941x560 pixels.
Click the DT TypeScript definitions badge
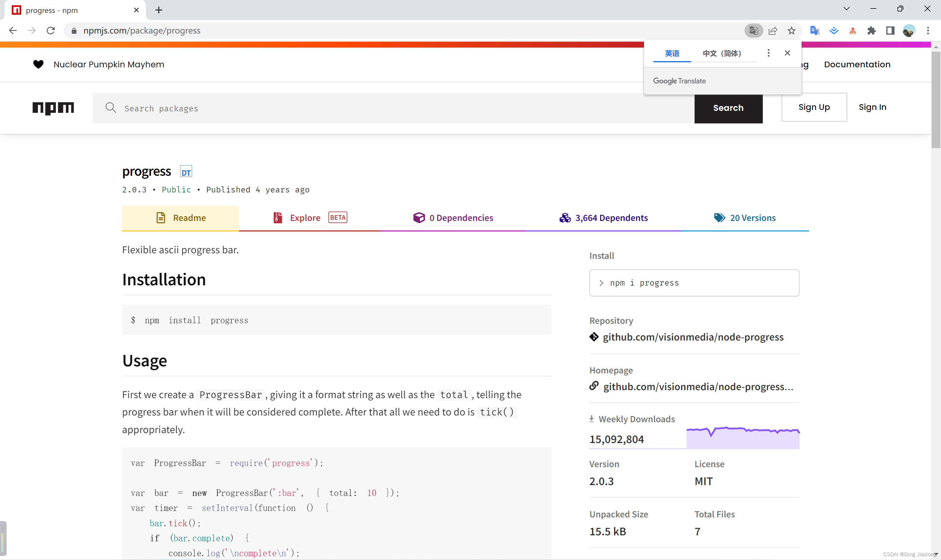point(186,172)
